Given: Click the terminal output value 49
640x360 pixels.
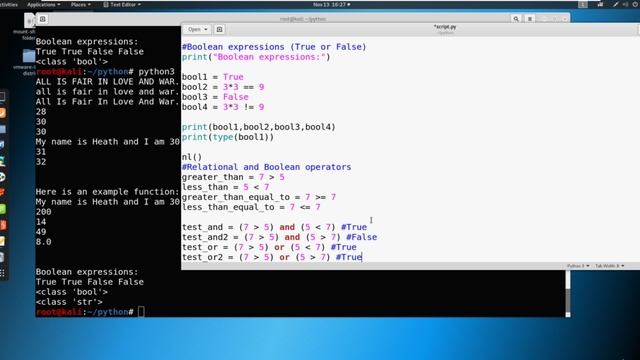Looking at the screenshot, I should point(41,232).
